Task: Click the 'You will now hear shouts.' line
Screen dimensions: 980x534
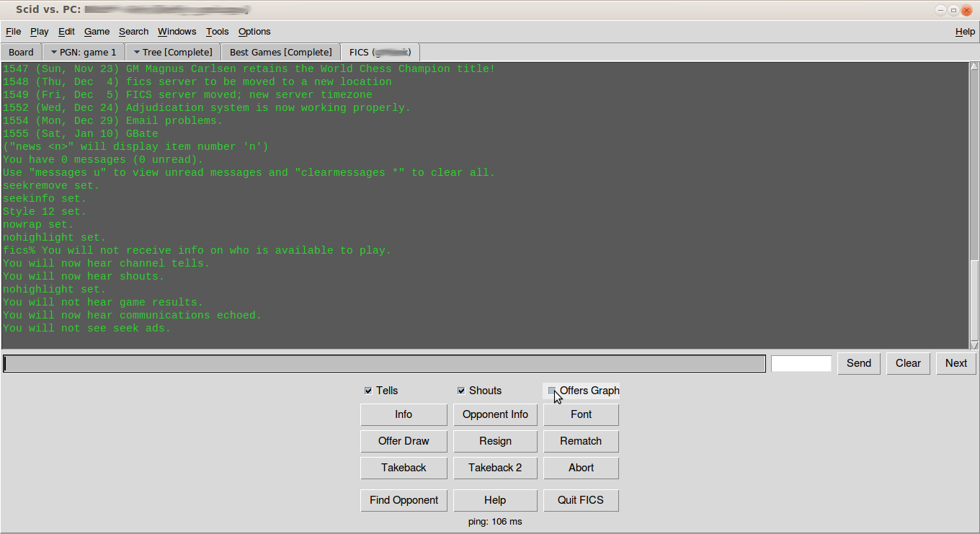Action: tap(84, 277)
